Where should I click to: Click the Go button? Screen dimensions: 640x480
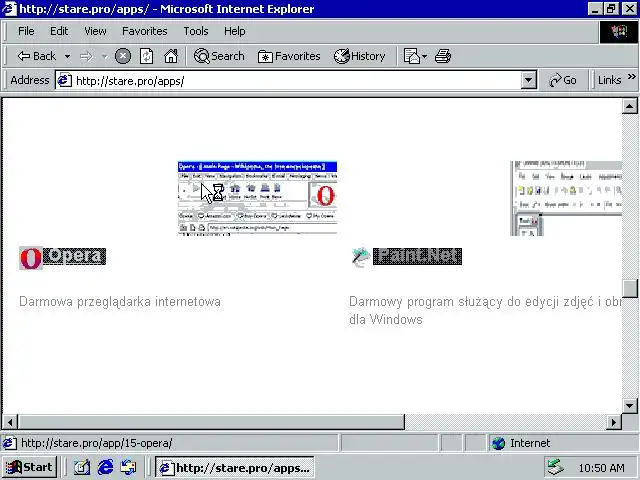coord(563,80)
